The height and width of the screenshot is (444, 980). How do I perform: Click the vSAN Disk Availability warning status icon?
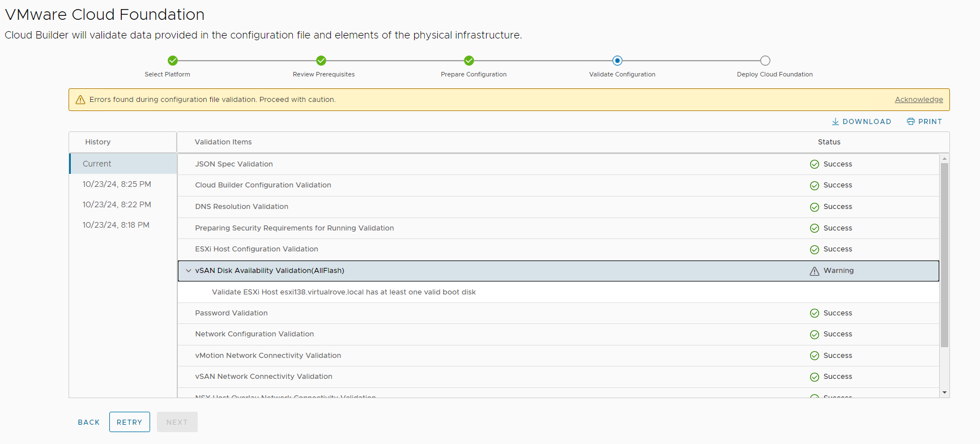click(x=814, y=271)
